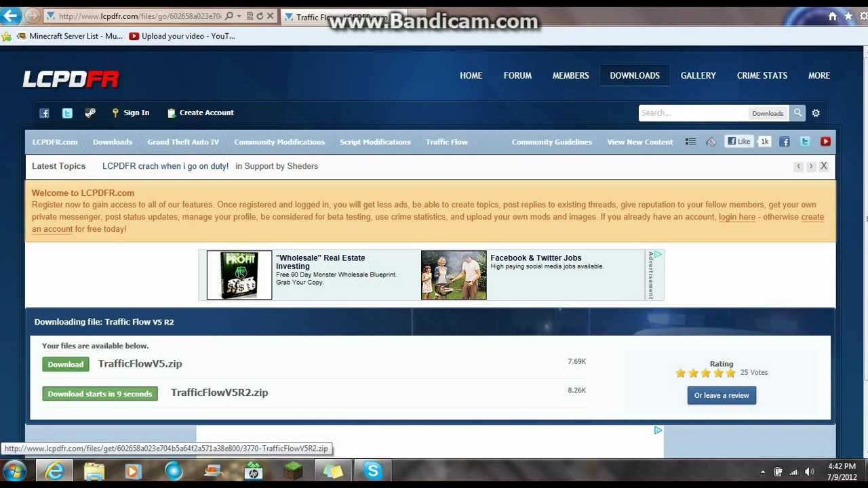
Task: Open Facebook page icon in nav bar
Action: (x=785, y=142)
